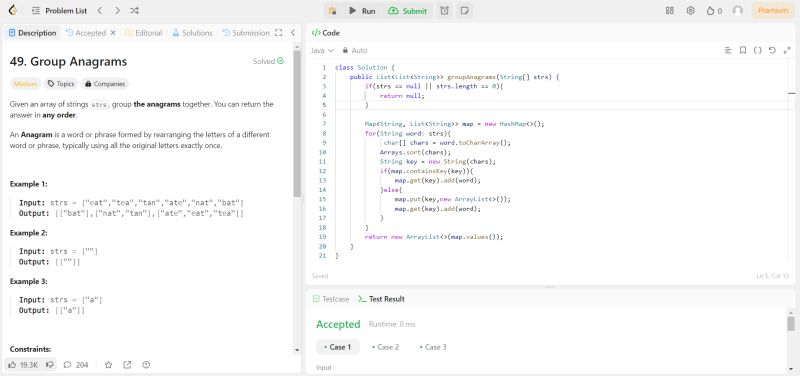The height and width of the screenshot is (376, 800).
Task: Click the Premium button
Action: coord(773,11)
